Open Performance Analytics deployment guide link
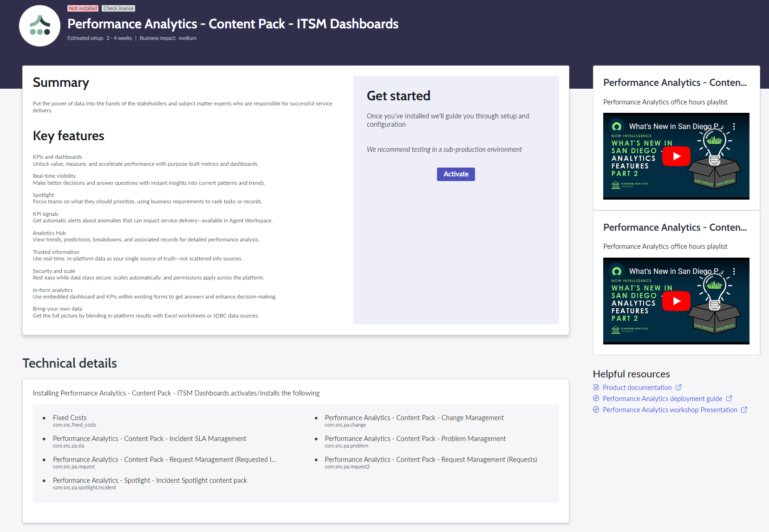769x532 pixels. [662, 398]
